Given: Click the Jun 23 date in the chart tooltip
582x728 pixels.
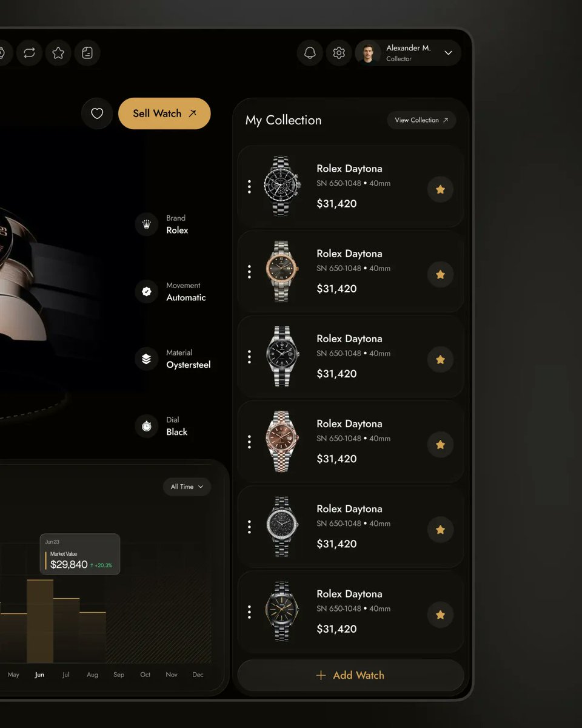Looking at the screenshot, I should point(52,542).
